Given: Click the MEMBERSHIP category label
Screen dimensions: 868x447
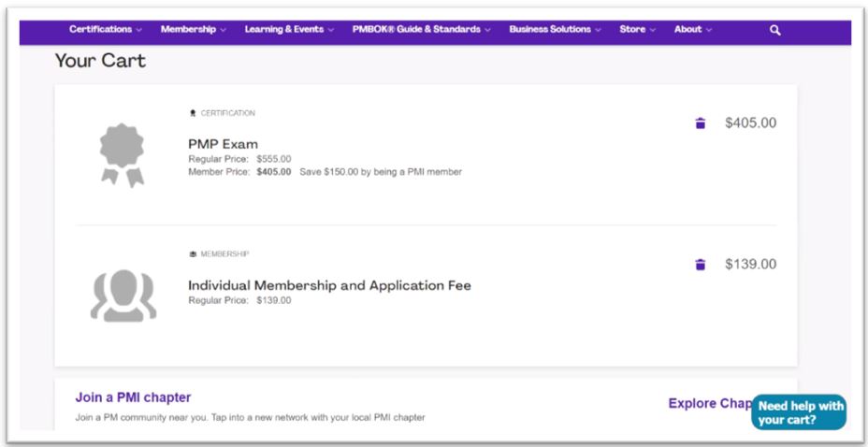Looking at the screenshot, I should click(x=224, y=254).
